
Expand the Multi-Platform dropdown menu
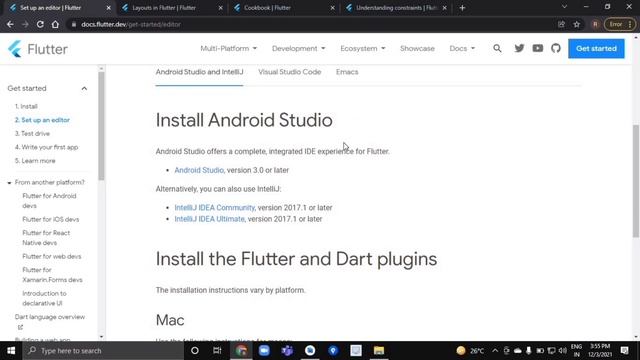point(229,49)
